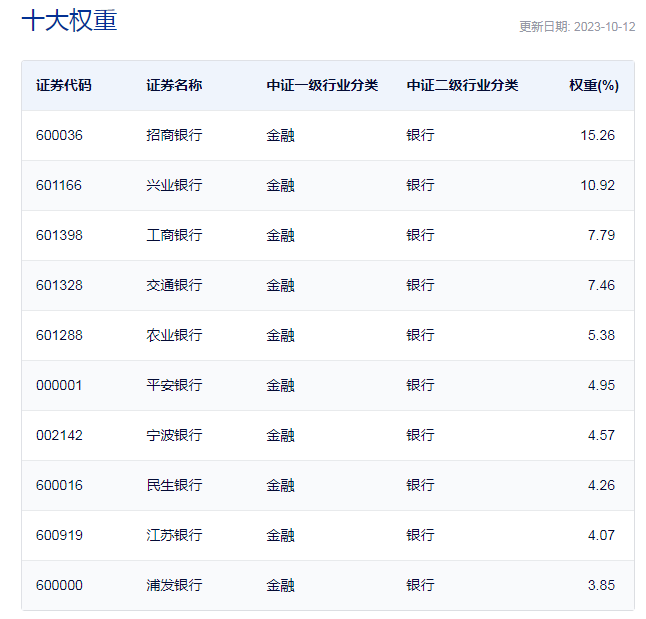Select security code 601398
This screenshot has height=619, width=646.
coord(59,235)
